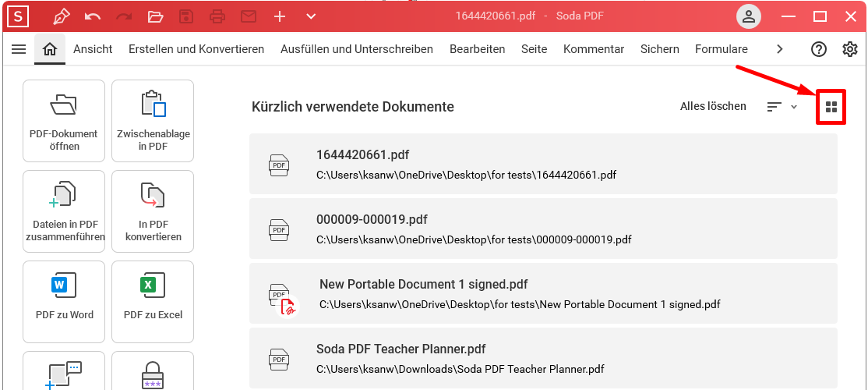Click the In PDF konvertieren tile
Viewport: 868px width, 390px height.
click(153, 211)
